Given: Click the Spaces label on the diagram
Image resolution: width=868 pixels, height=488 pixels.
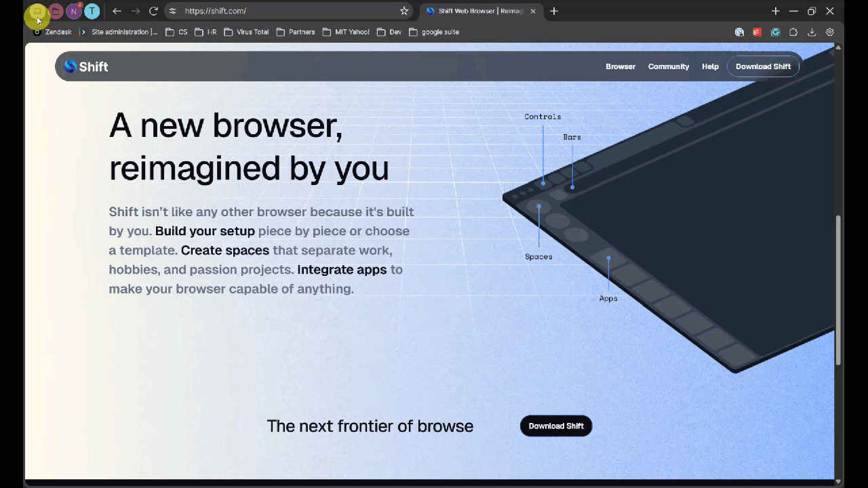Looking at the screenshot, I should point(538,257).
